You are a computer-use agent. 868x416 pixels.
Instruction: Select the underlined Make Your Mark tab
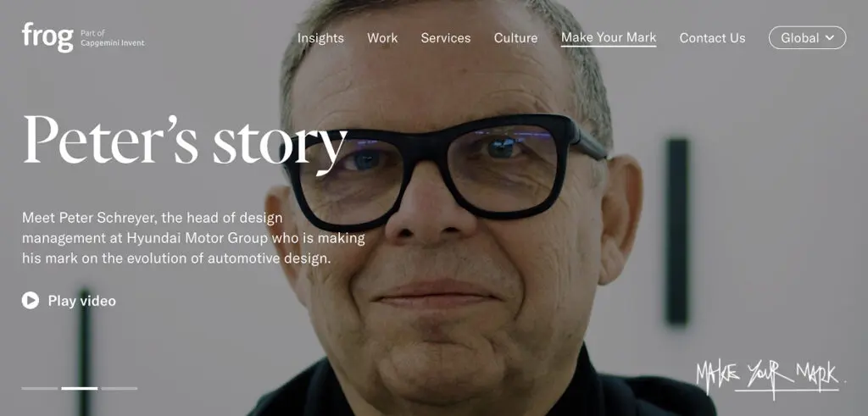pyautogui.click(x=609, y=37)
